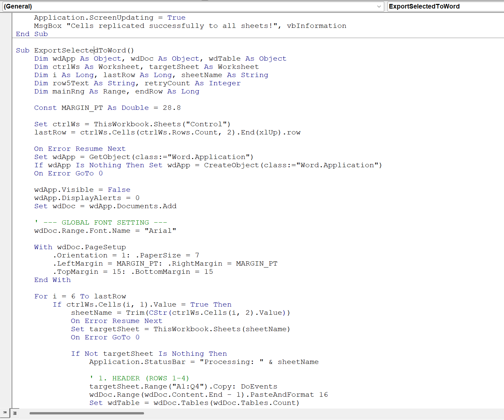This screenshot has height=420, width=504.
Task: Select the Procedure View icon at bottom left
Action: pyautogui.click(x=5, y=413)
